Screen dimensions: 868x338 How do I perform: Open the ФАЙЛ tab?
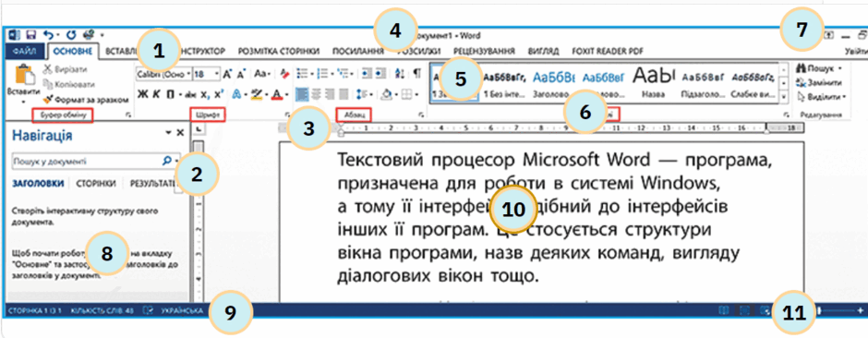[x=24, y=52]
